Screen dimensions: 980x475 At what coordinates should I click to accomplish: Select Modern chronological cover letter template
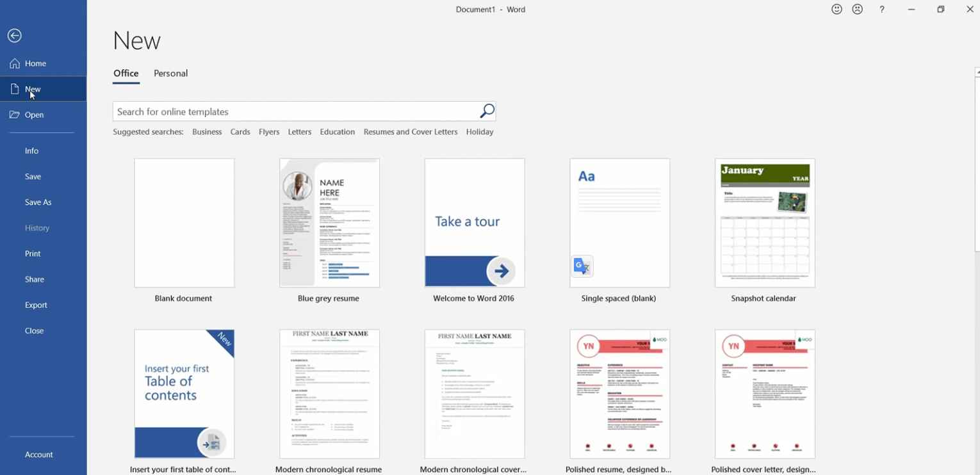tap(475, 394)
